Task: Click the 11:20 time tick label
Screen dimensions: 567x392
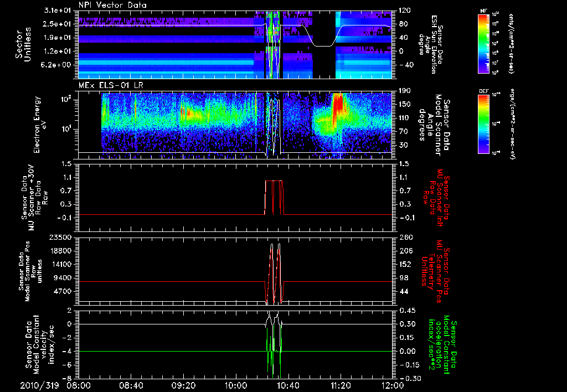Action: point(340,385)
